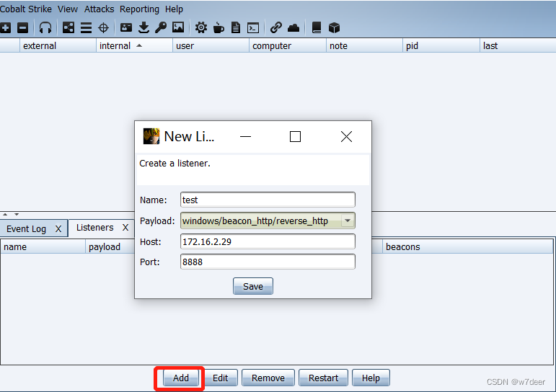Open the Attacks menu
The width and height of the screenshot is (556, 392).
pyautogui.click(x=100, y=9)
